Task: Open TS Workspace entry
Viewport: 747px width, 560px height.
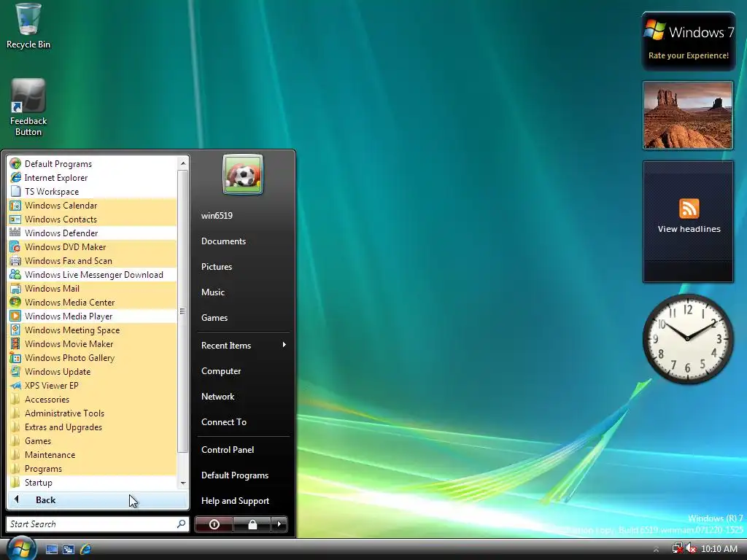Action: [x=93, y=192]
